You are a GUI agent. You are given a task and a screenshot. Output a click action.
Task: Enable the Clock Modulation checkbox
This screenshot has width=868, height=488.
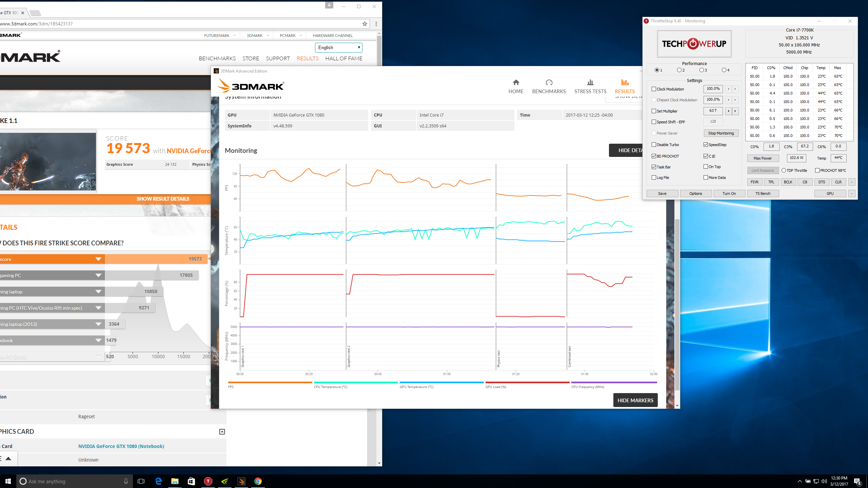[x=654, y=89]
